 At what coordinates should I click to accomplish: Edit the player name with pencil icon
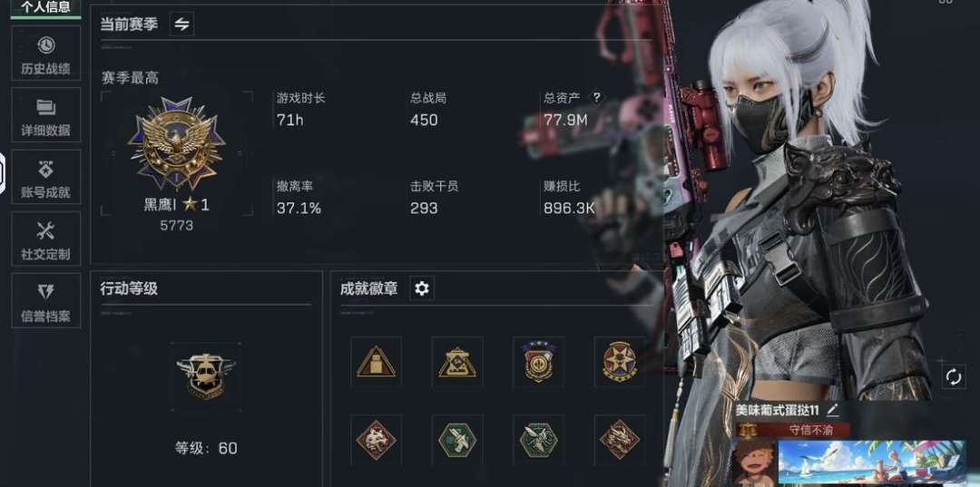[x=832, y=410]
